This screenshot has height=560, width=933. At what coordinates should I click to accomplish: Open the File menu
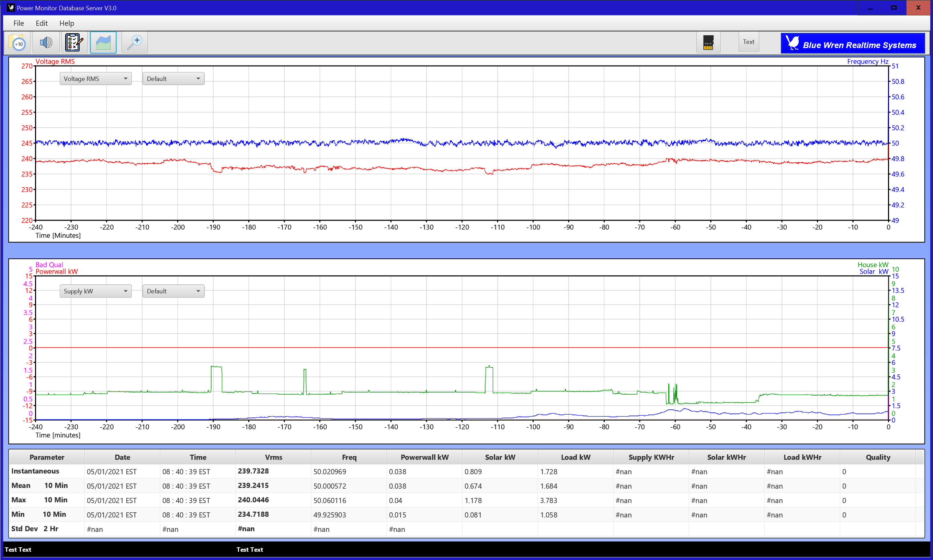click(x=19, y=23)
